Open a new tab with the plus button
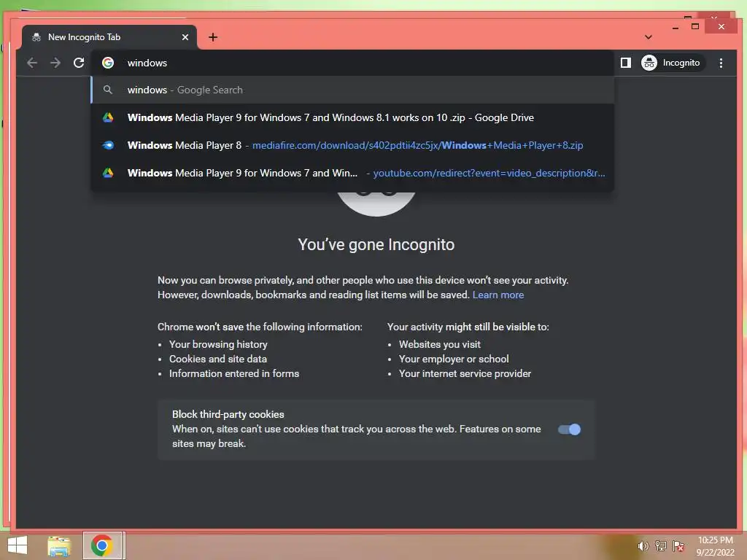Viewport: 747px width, 560px height. (x=213, y=37)
